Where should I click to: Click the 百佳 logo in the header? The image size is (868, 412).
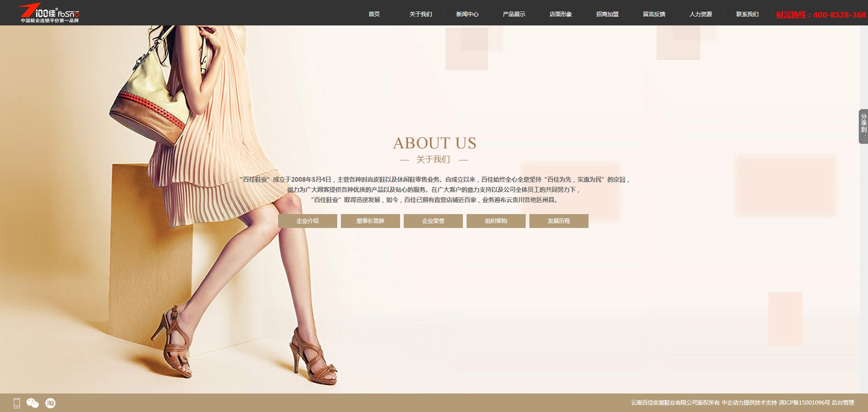coord(49,12)
